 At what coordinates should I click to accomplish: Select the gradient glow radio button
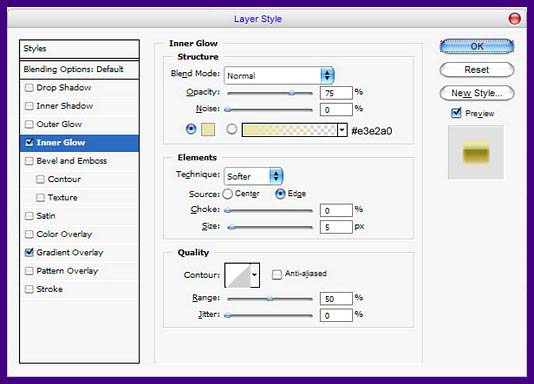point(232,129)
